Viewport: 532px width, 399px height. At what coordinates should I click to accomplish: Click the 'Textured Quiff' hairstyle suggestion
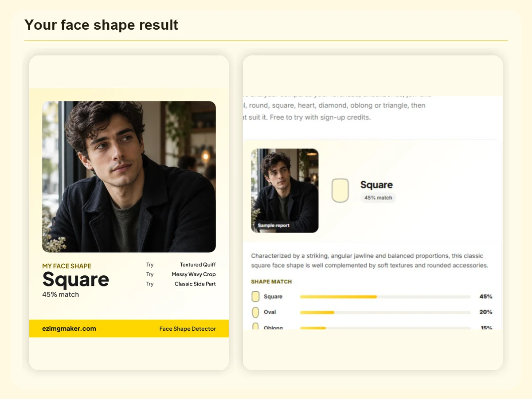198,265
